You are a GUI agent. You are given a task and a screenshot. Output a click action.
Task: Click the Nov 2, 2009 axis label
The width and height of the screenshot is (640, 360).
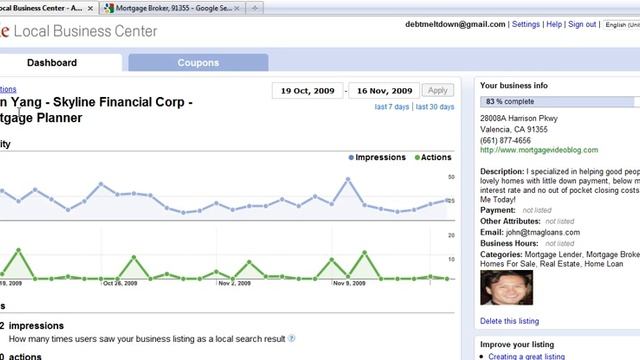click(x=234, y=283)
